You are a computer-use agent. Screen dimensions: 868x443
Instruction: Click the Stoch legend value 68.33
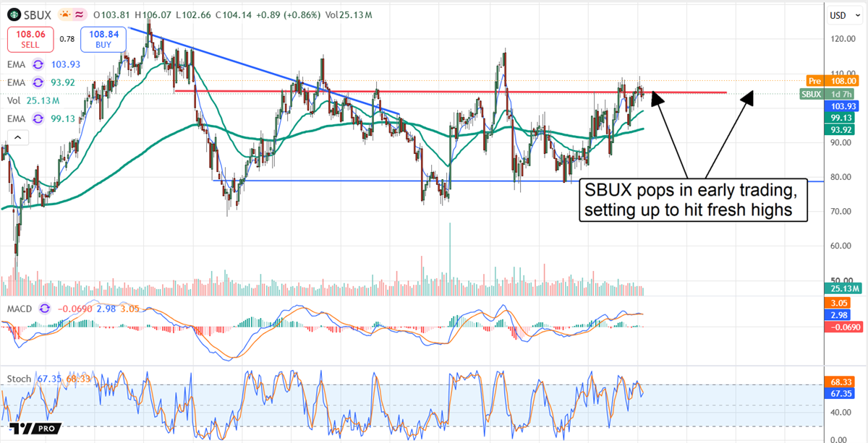[x=77, y=378]
